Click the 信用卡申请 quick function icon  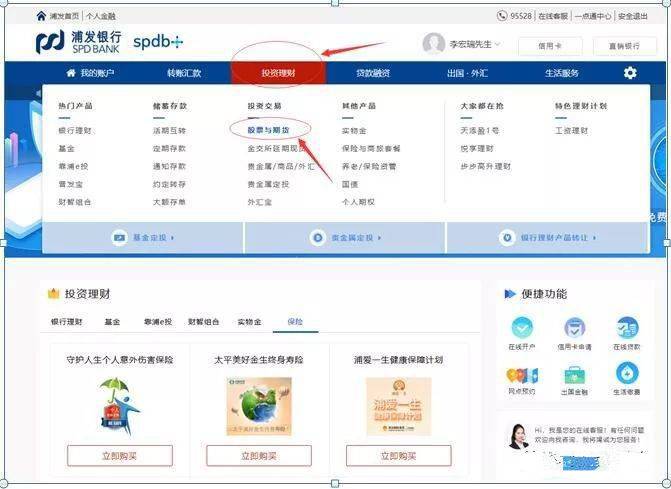pyautogui.click(x=574, y=328)
